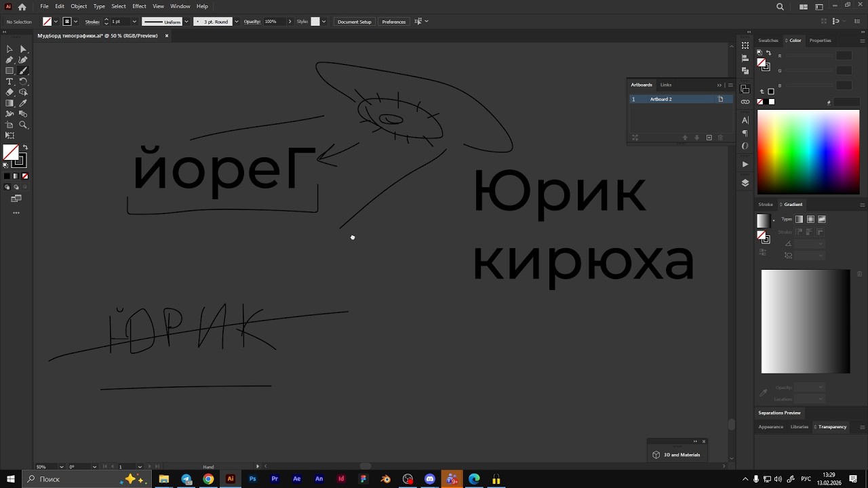
Task: Select the Artboard tool
Action: 9,125
